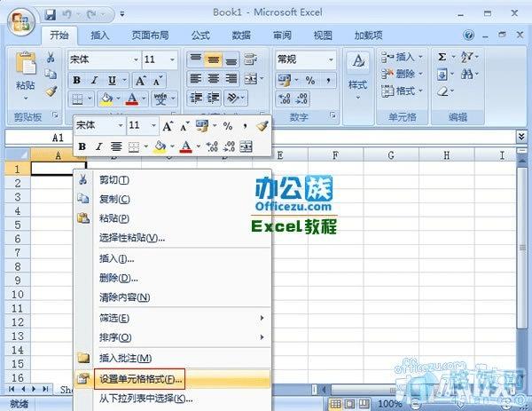Image resolution: width=532 pixels, height=411 pixels.
Task: Click the Office button logo
Action: tap(21, 21)
